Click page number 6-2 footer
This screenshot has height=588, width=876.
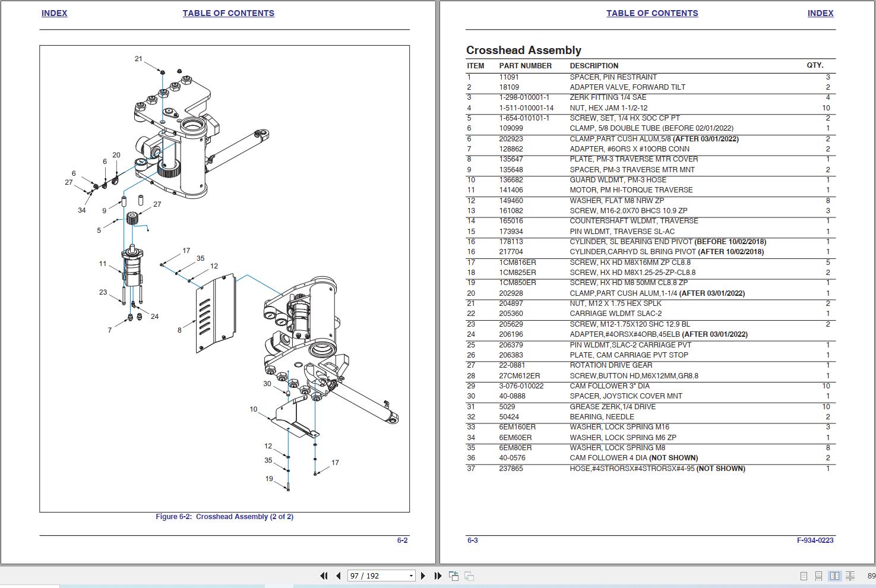click(402, 540)
